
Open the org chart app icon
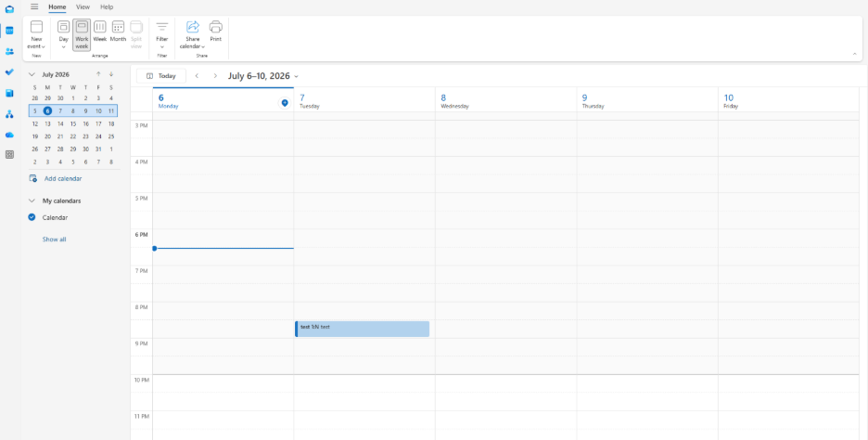tap(9, 114)
